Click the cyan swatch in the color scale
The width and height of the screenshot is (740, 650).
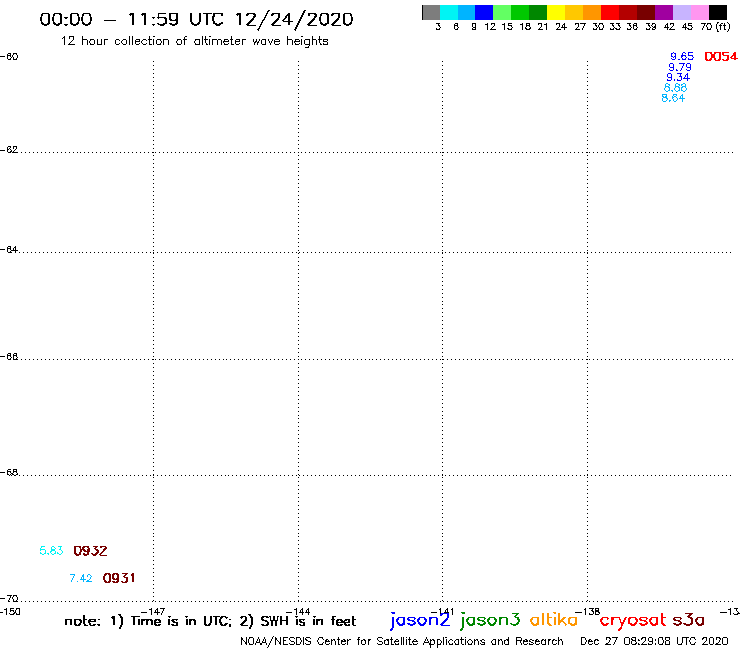click(x=449, y=13)
